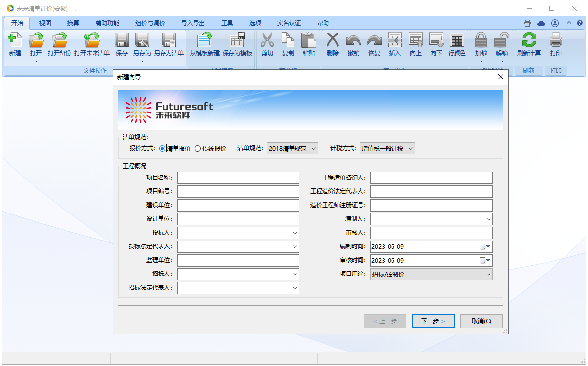Image resolution: width=588 pixels, height=366 pixels.
Task: Click the 监理单位 input field
Action: coord(238,260)
